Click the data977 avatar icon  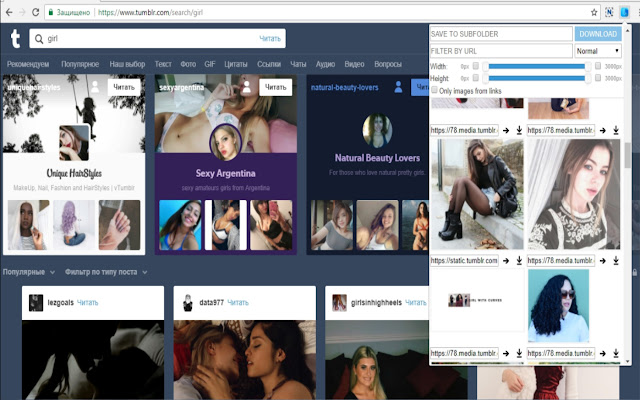click(x=188, y=303)
